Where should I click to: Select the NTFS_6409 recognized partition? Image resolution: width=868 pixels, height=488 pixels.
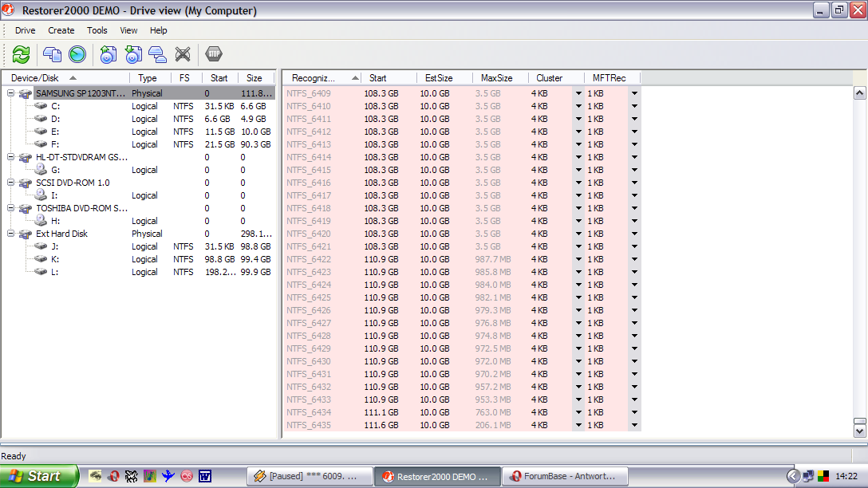coord(309,93)
